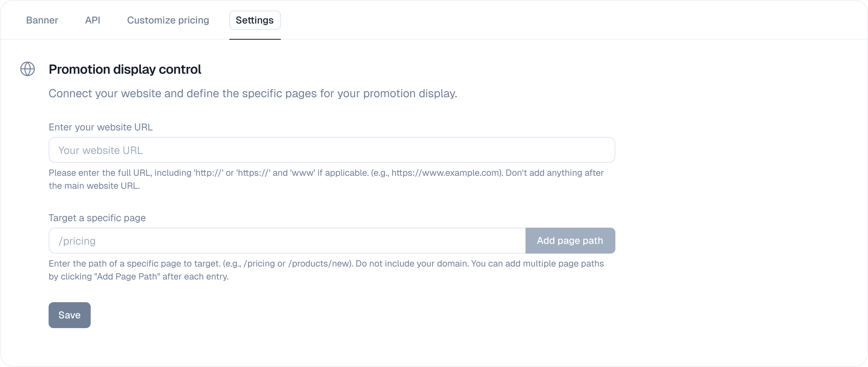Save the promotion display settings
Screen dimensions: 868x367
pos(69,315)
